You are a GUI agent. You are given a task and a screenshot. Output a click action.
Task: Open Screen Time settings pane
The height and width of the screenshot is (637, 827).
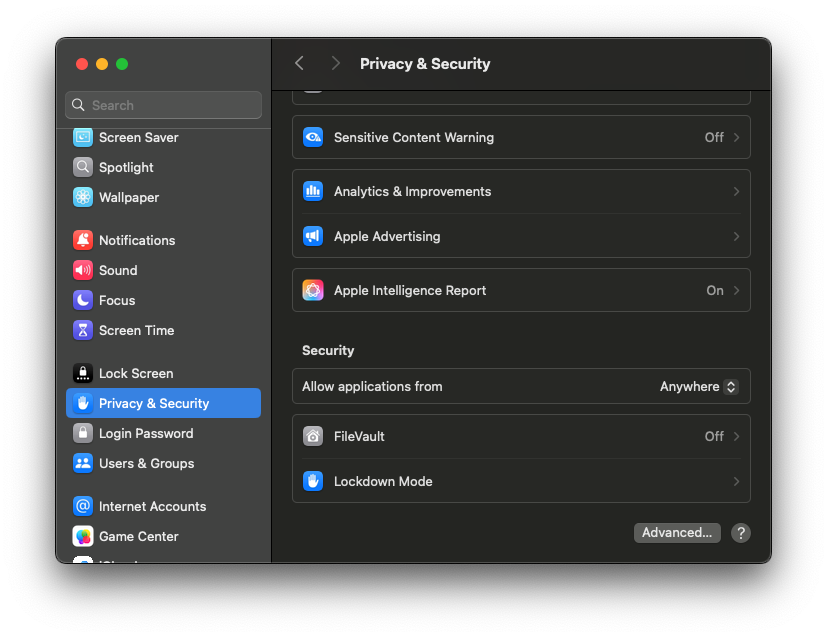pyautogui.click(x=164, y=331)
